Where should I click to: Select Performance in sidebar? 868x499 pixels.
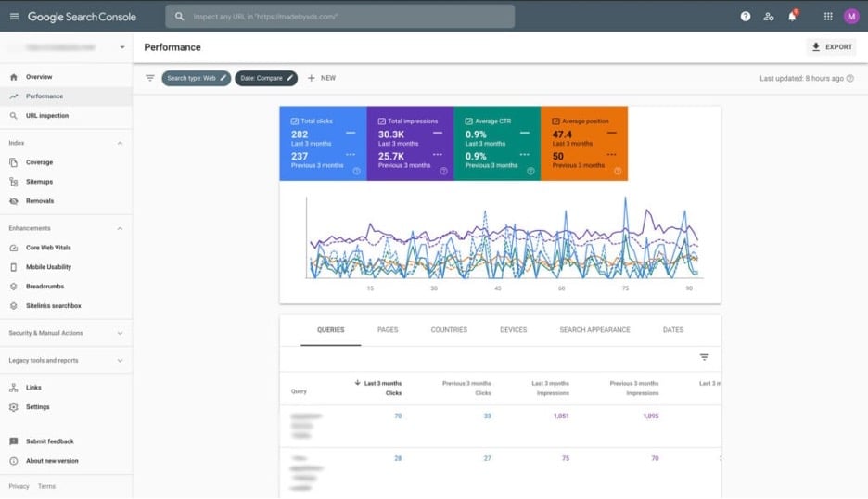(x=66, y=96)
